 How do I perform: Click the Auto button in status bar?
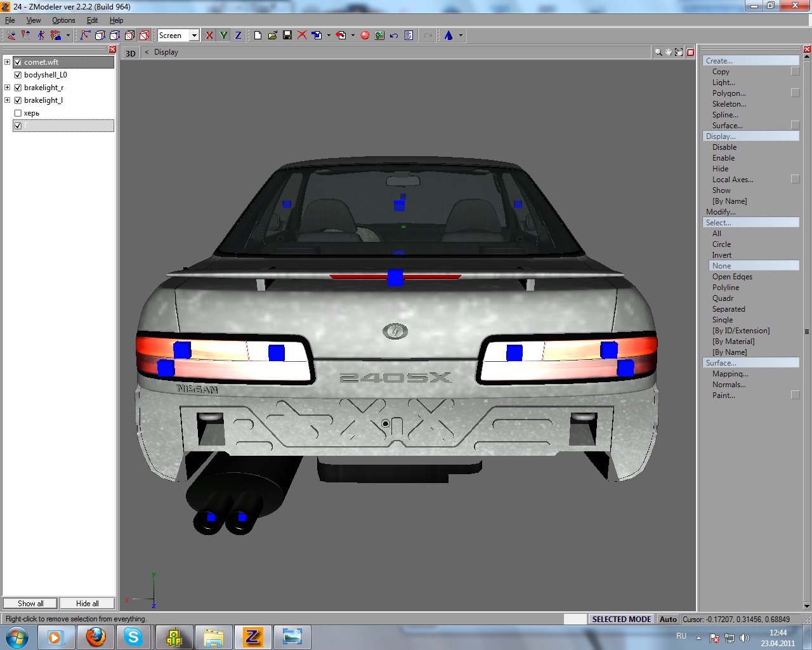coord(668,620)
